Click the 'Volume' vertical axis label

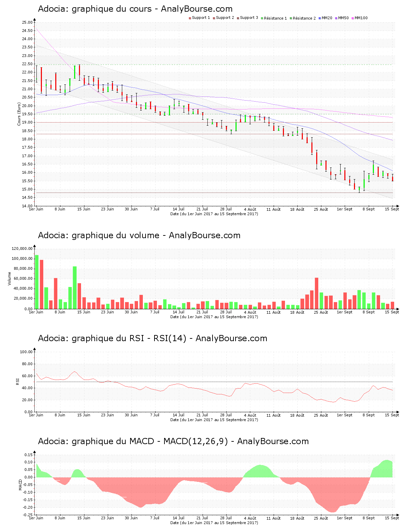[x=9, y=278]
